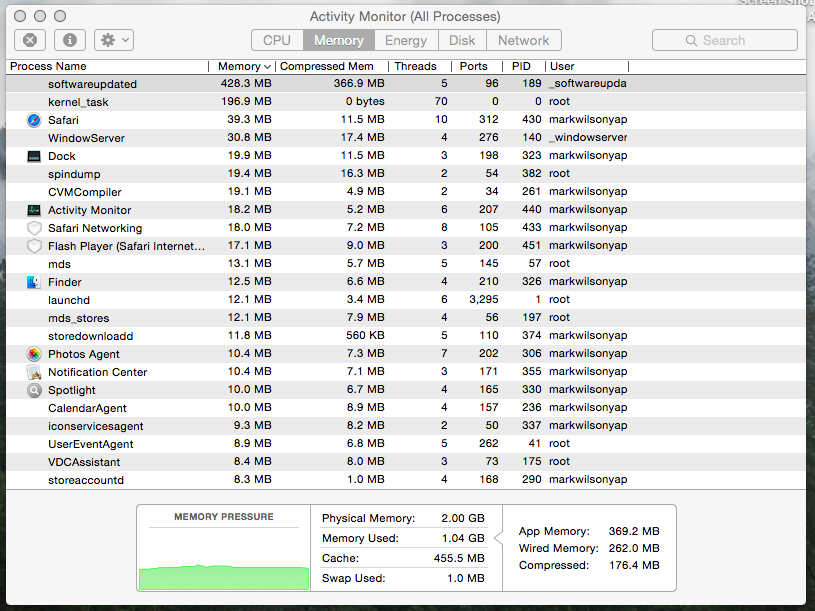Sort by Compressed Mem column

(332, 67)
